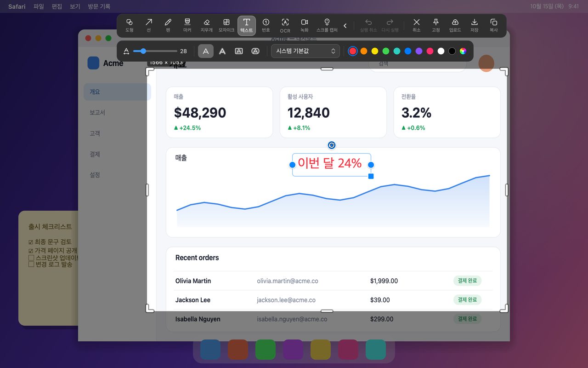Image resolution: width=588 pixels, height=368 pixels.
Task: Open the multicolor custom color picker
Action: pos(463,51)
